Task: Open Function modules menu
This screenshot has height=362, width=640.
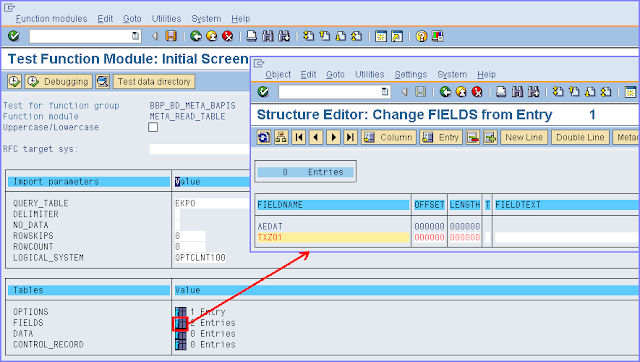Action: (51, 19)
